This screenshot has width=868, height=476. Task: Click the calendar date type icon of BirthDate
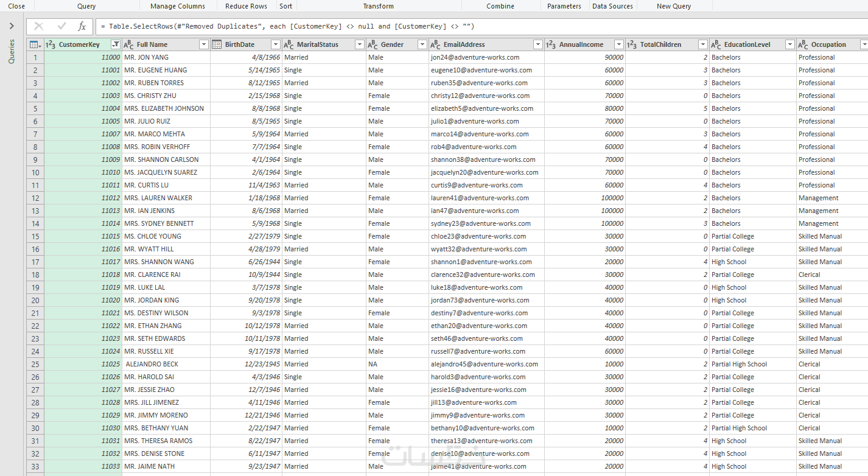[217, 44]
